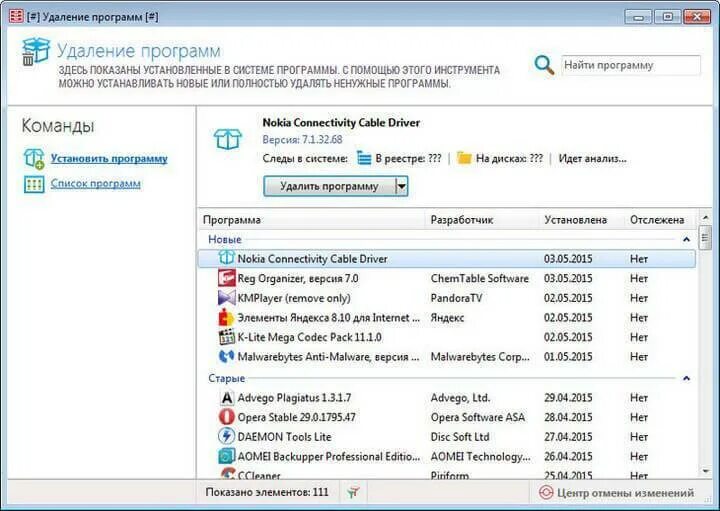This screenshot has height=511, width=720.
Task: Click the large Nokia driver box icon
Action: [x=228, y=139]
